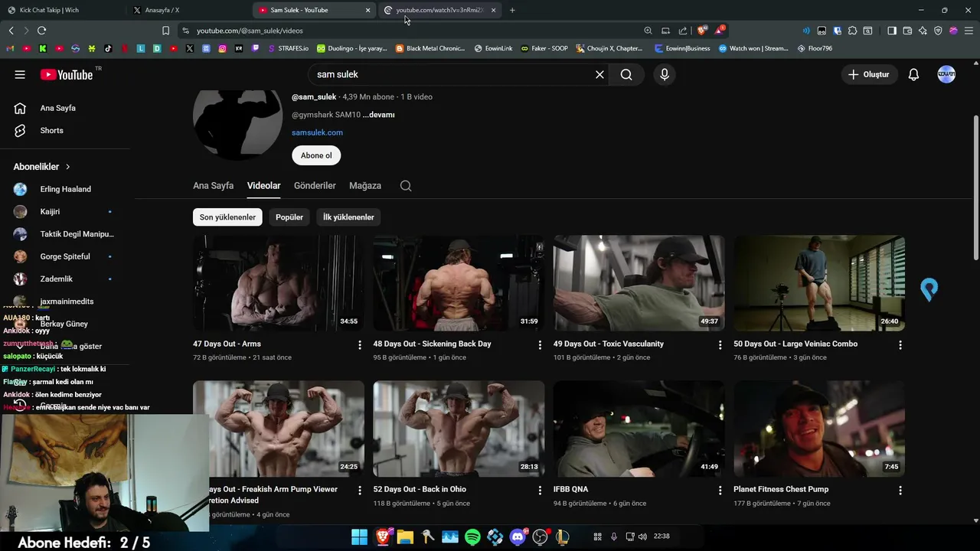Open OBS Studio from the taskbar
980x551 pixels.
(541, 537)
